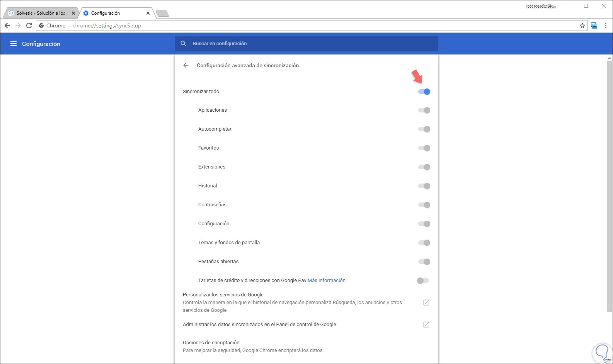Go back using the browser back arrow

point(7,26)
